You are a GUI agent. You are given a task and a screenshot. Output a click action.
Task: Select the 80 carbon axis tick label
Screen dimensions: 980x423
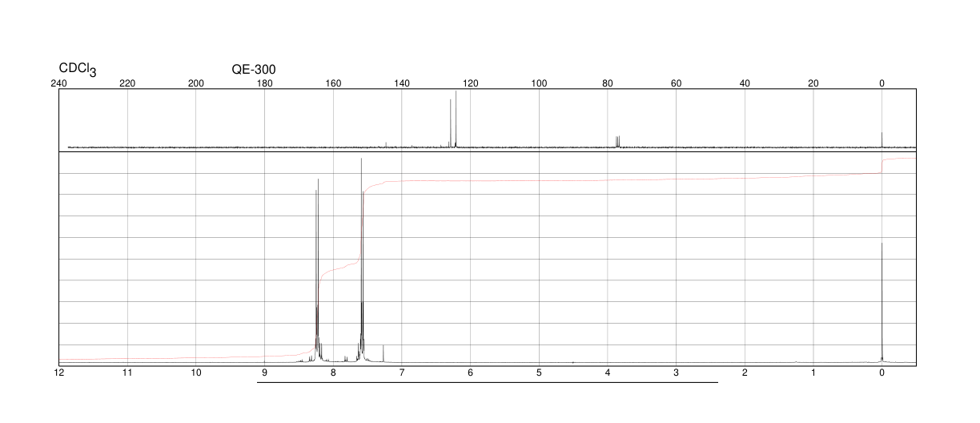608,83
